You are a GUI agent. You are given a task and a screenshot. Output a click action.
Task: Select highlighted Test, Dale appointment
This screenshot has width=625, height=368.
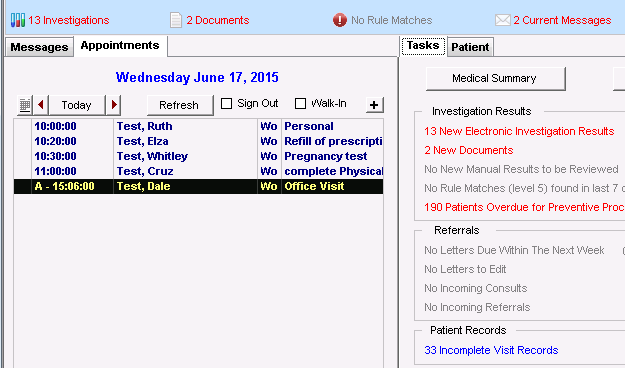[199, 186]
